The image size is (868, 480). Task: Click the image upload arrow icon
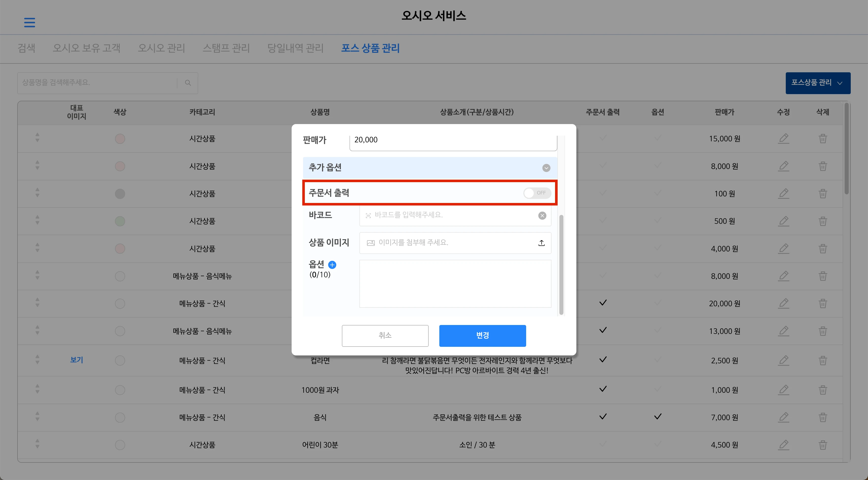coord(542,243)
